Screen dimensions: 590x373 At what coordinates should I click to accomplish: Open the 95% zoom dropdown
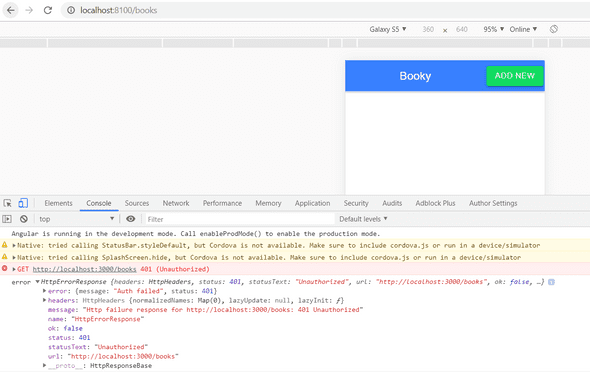tap(493, 29)
